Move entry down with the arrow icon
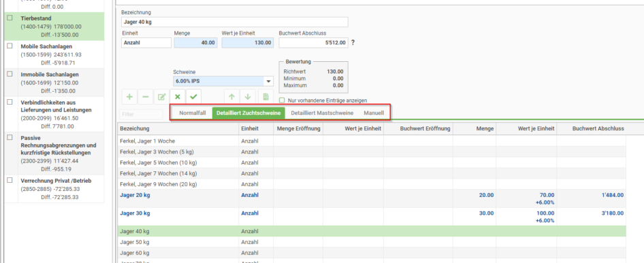Viewport: 644px width, 263px height. [x=248, y=97]
